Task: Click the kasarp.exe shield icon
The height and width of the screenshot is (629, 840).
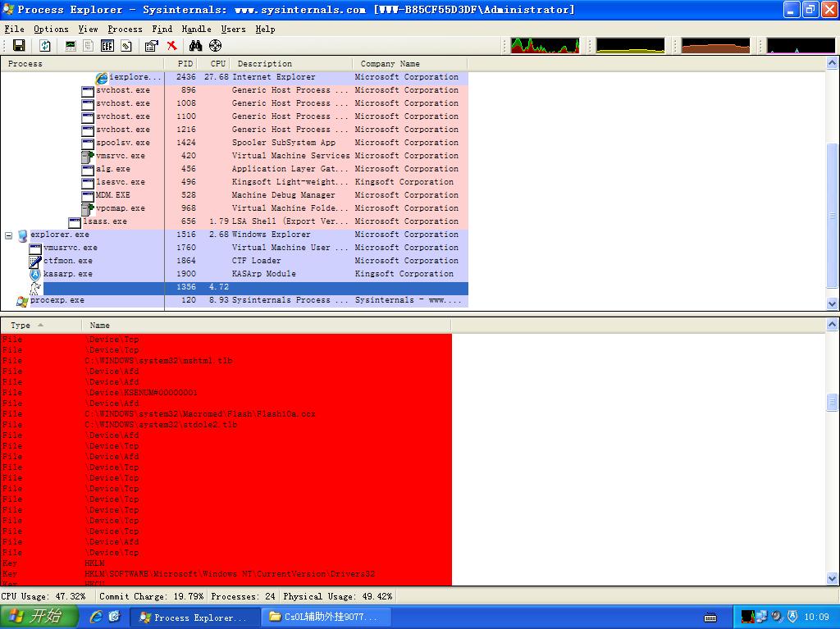Action: [34, 275]
